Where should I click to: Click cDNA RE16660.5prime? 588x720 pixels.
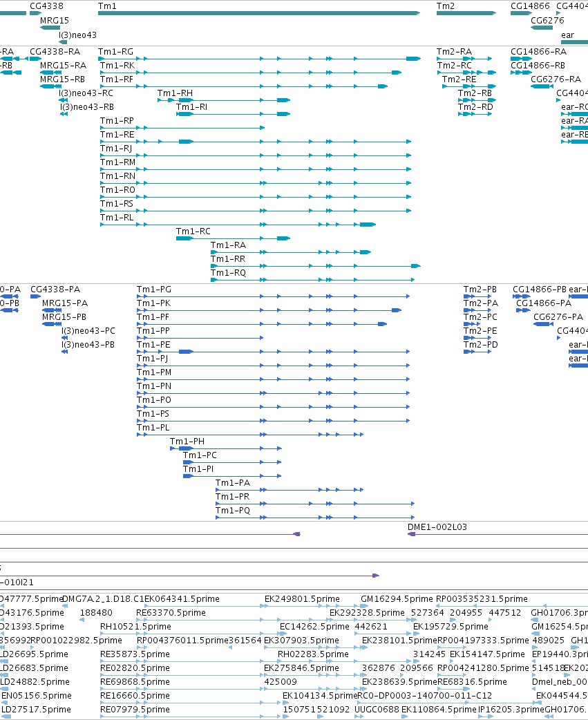[x=135, y=695]
